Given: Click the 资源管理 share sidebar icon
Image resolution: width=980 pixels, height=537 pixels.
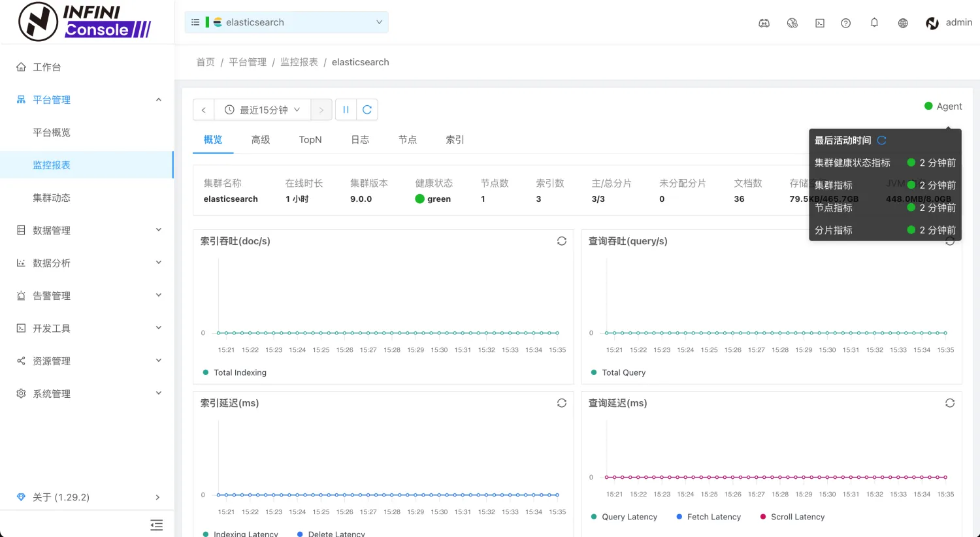Looking at the screenshot, I should [21, 361].
